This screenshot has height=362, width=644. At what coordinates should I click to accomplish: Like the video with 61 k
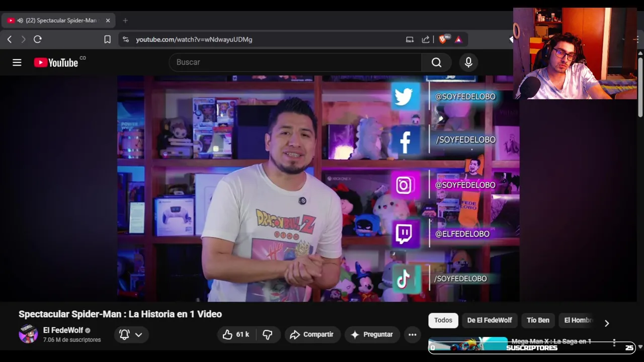pyautogui.click(x=236, y=334)
